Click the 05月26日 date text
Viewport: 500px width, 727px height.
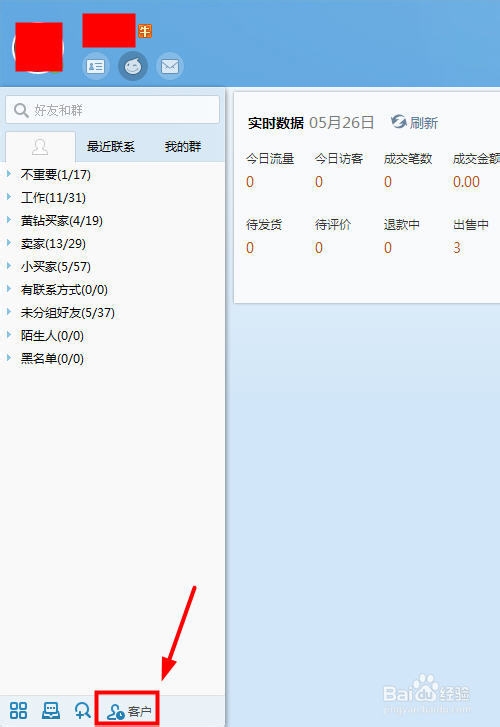[x=342, y=122]
